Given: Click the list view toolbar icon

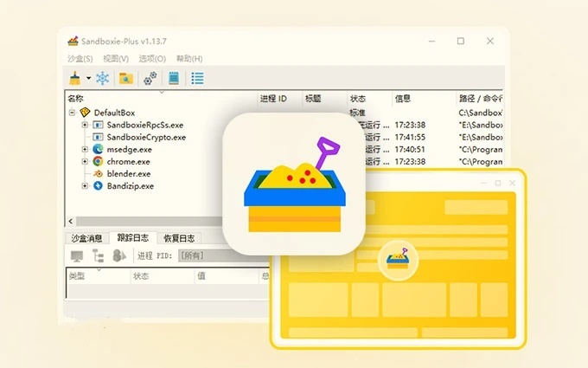Looking at the screenshot, I should coord(197,79).
